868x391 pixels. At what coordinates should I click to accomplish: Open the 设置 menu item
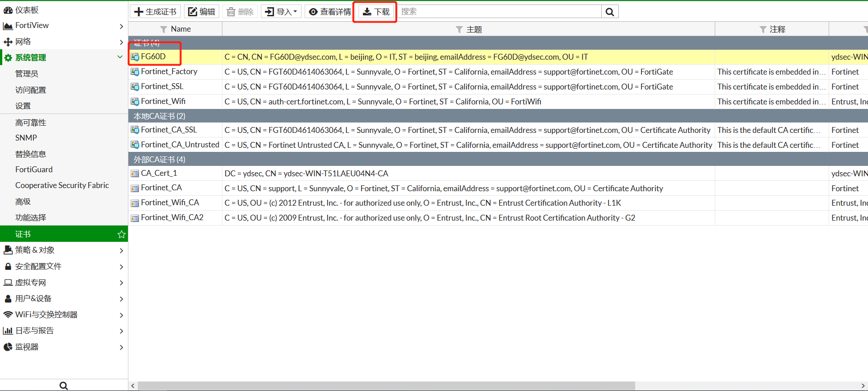coord(23,106)
